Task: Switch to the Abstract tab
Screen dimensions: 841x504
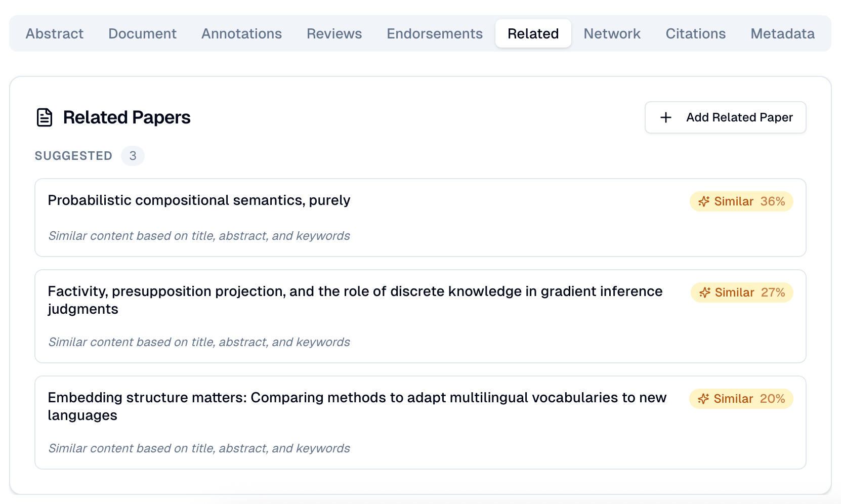Action: tap(55, 33)
